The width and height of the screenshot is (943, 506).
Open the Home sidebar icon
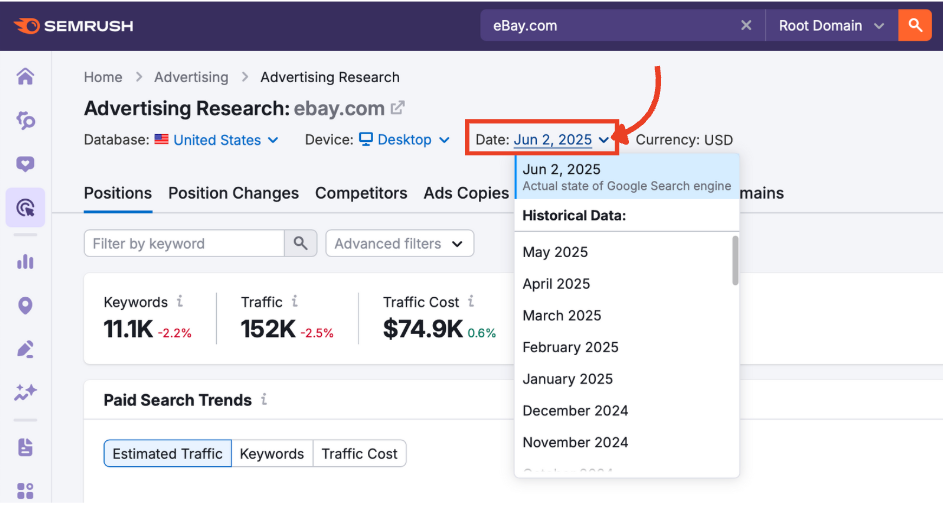point(25,76)
